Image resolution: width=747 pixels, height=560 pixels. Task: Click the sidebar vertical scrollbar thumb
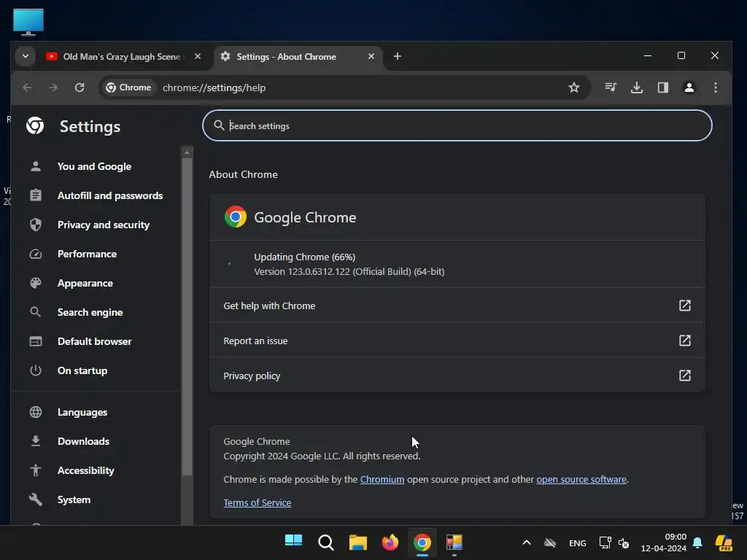point(187,316)
